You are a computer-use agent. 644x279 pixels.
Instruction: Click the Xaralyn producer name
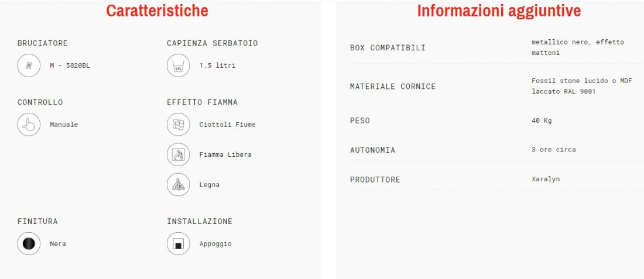coord(546,179)
